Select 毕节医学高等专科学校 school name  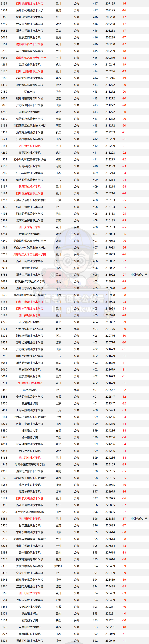tap(30, 51)
